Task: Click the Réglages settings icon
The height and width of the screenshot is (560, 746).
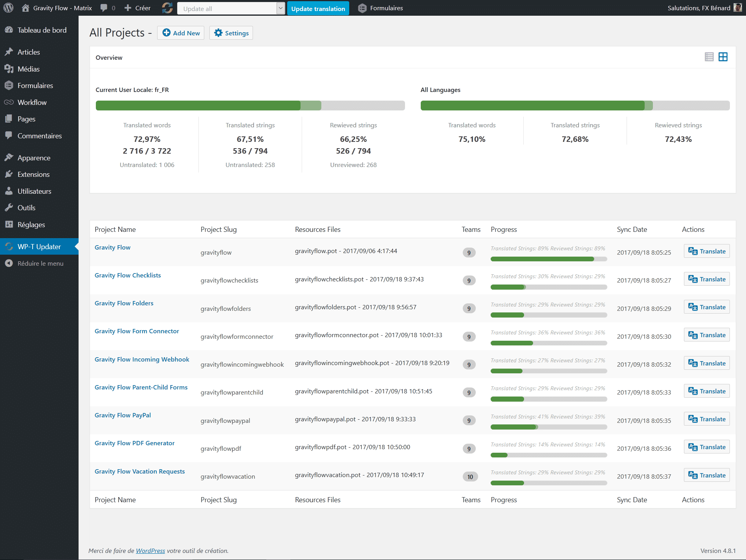Action: 9,224
